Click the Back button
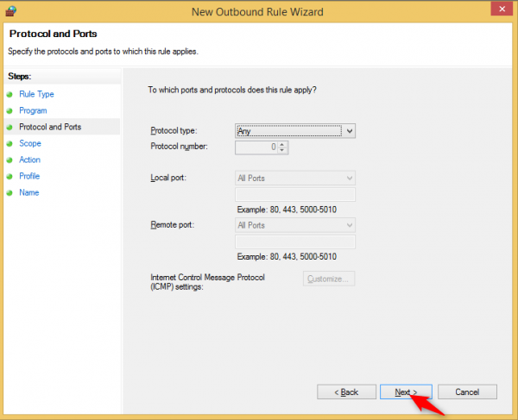The height and width of the screenshot is (420, 518). (x=345, y=392)
